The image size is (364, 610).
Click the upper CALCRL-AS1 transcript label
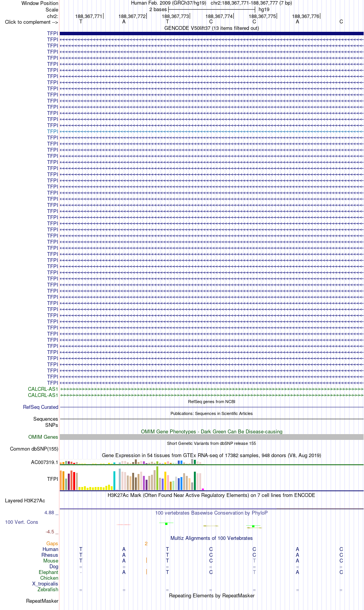[43, 389]
